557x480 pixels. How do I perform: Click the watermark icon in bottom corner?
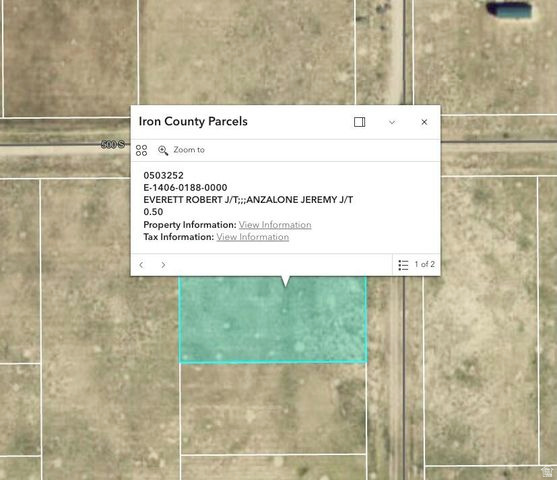coord(547,471)
